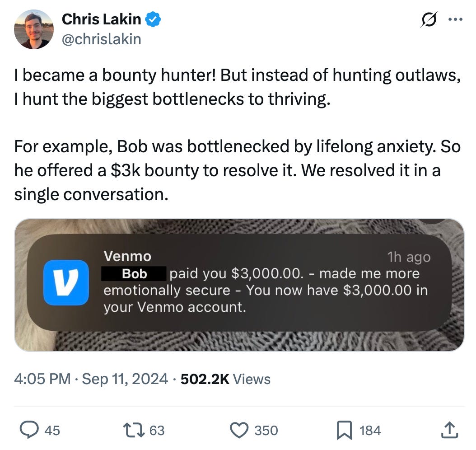Bookmark the post using the bookmark icon
The width and height of the screenshot is (476, 450).
point(345,430)
